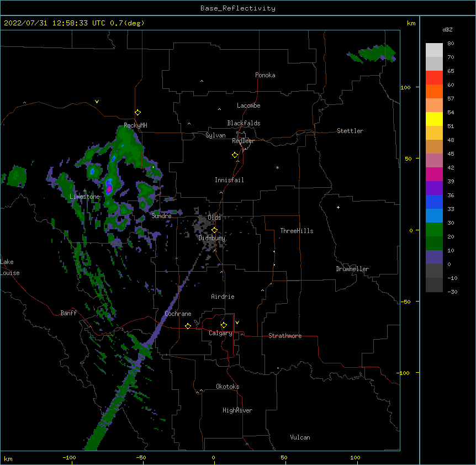The image size is (476, 465).
Task: Click the RockyMH label
Action: point(135,125)
